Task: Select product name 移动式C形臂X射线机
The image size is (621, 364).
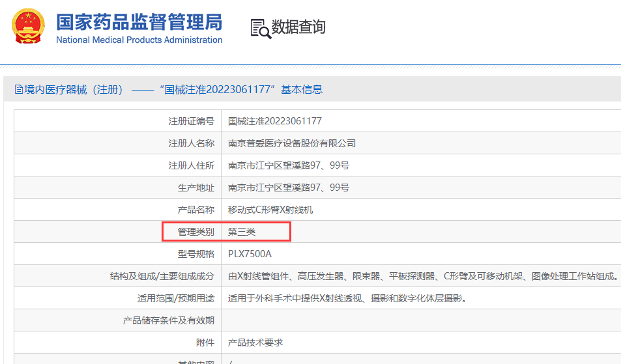Action: click(x=270, y=210)
